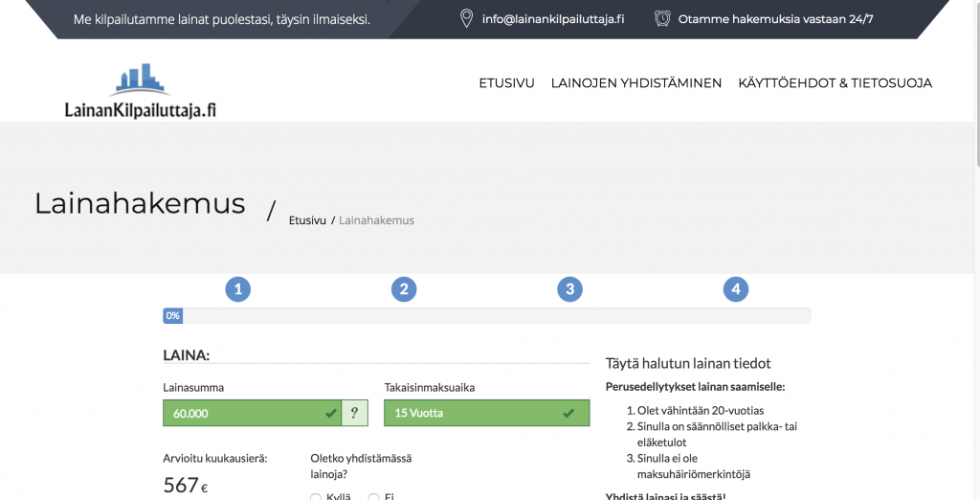Click the LAINA: section heading
The width and height of the screenshot is (980, 500).
point(187,354)
